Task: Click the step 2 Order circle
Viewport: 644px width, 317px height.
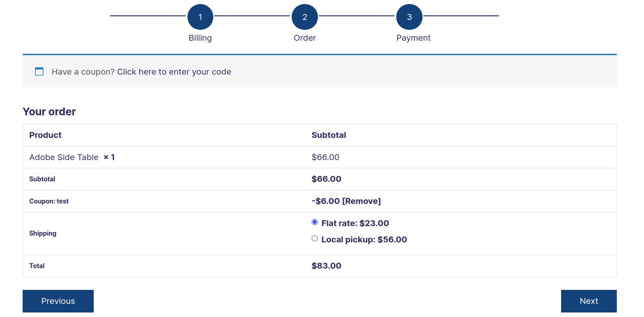Action: pos(305,17)
